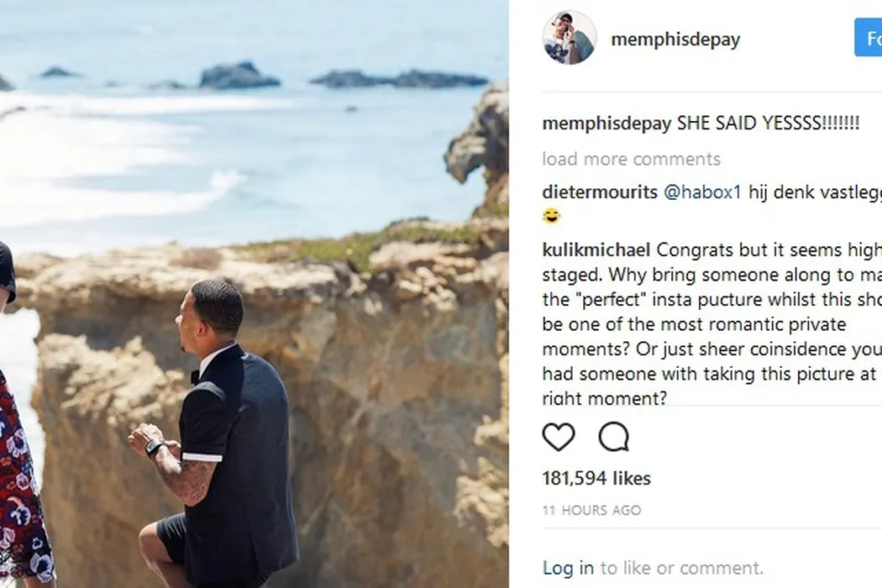Click the 11 HOURS AGO timestamp
Image resolution: width=882 pixels, height=588 pixels.
pos(591,510)
